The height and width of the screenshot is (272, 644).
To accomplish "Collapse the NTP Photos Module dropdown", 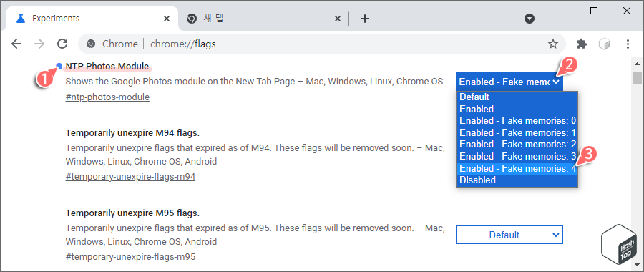I will pyautogui.click(x=509, y=82).
